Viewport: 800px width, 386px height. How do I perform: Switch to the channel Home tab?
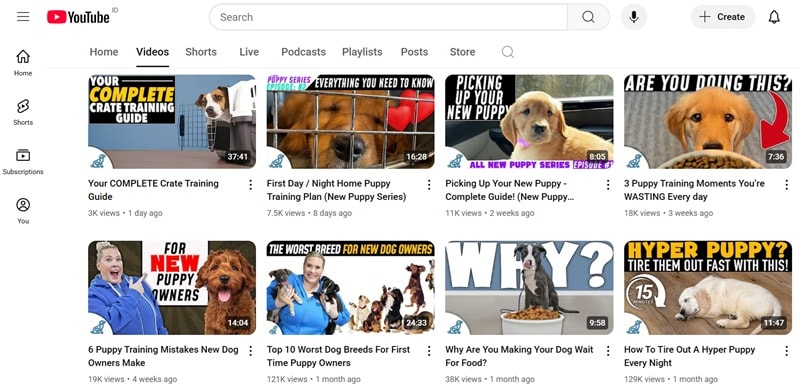pos(104,52)
